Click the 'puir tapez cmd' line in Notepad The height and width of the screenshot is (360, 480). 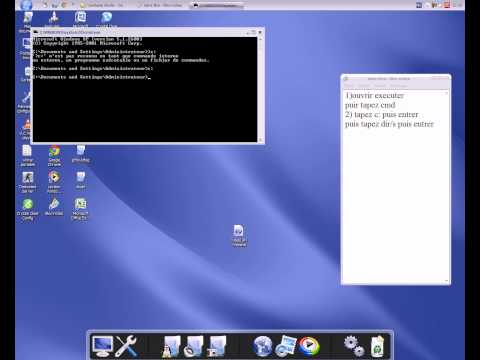370,105
